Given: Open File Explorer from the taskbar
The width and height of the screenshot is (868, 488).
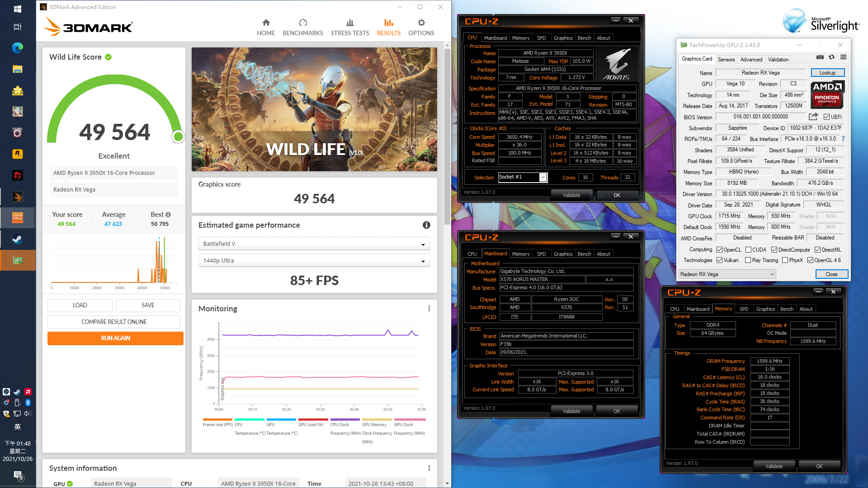Looking at the screenshot, I should 18,69.
